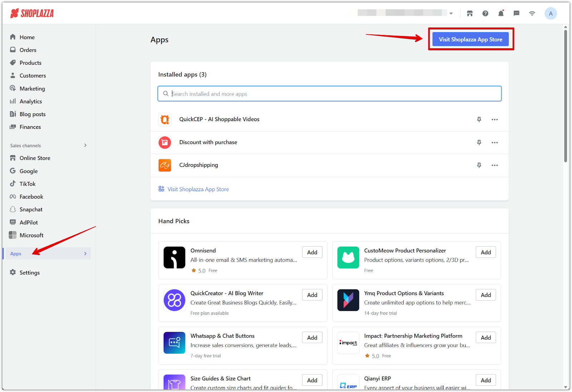This screenshot has width=572, height=392.
Task: Open Marketing in sidebar
Action: 32,89
